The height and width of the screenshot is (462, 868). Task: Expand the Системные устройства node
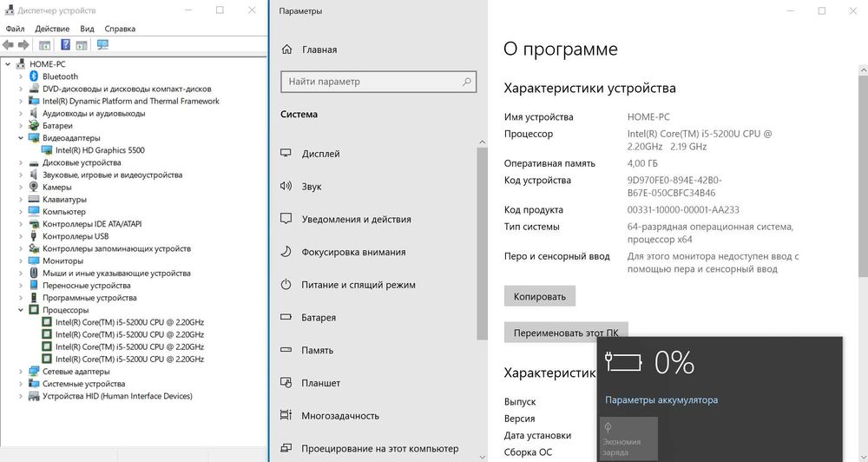point(21,384)
